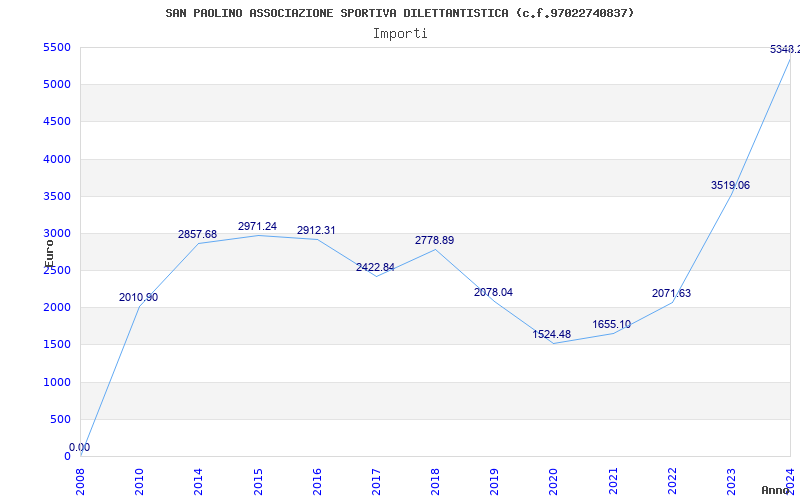Select the 2971.24 data label
Image resolution: width=800 pixels, height=500 pixels.
tap(257, 227)
